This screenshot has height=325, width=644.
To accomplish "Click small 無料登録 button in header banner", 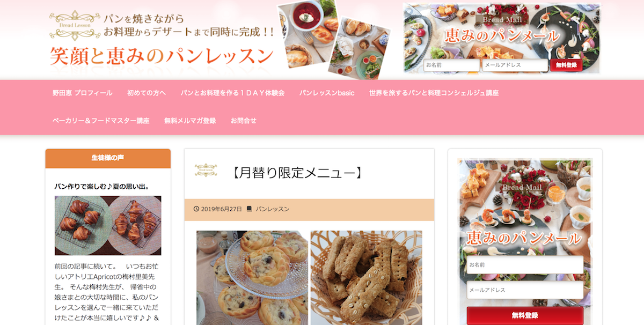I will (x=566, y=65).
